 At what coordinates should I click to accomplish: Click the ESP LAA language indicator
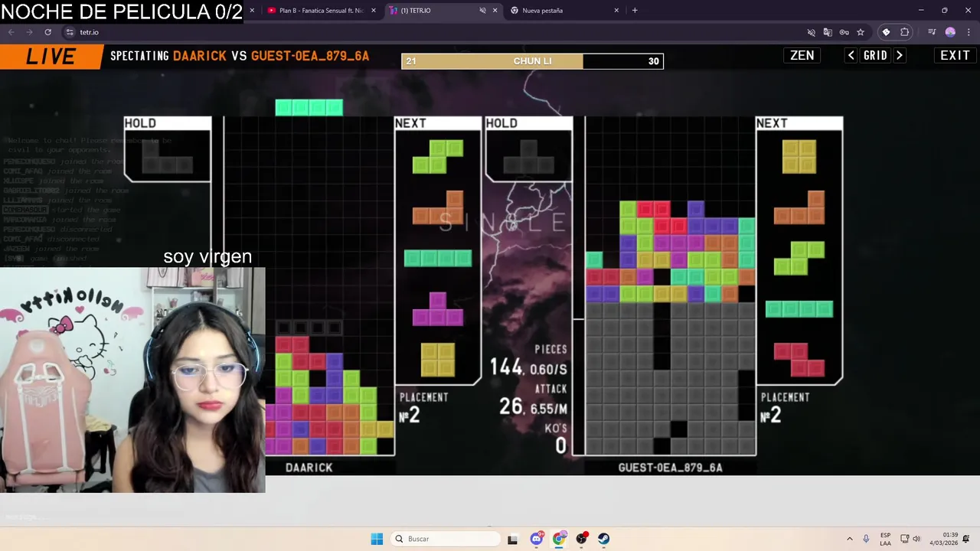pos(885,539)
